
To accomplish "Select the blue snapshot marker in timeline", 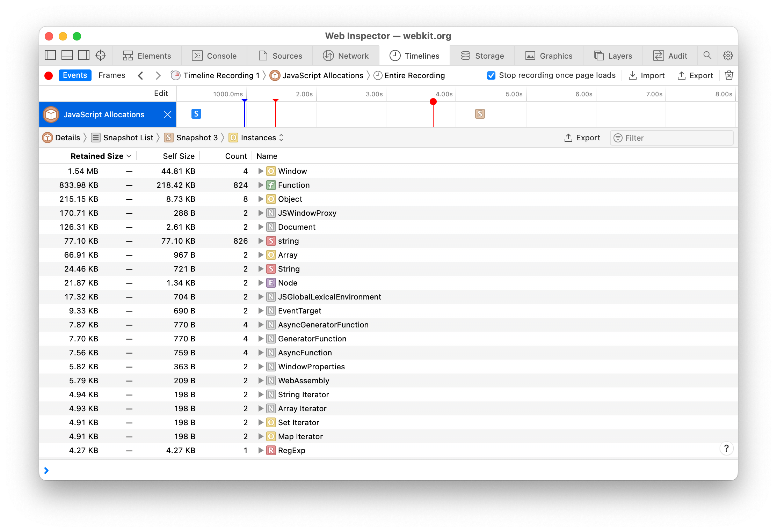I will coord(196,114).
